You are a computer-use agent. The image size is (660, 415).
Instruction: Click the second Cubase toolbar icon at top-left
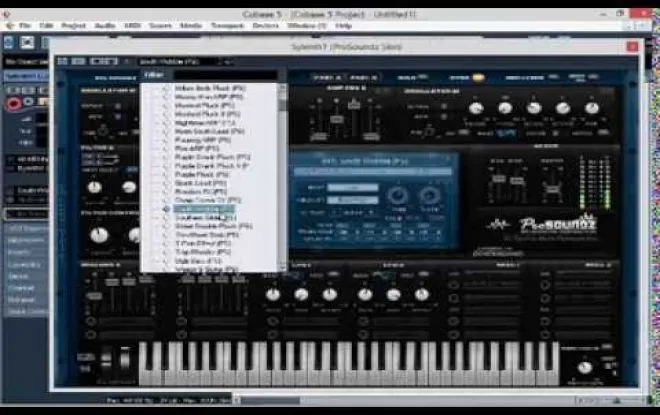click(27, 43)
